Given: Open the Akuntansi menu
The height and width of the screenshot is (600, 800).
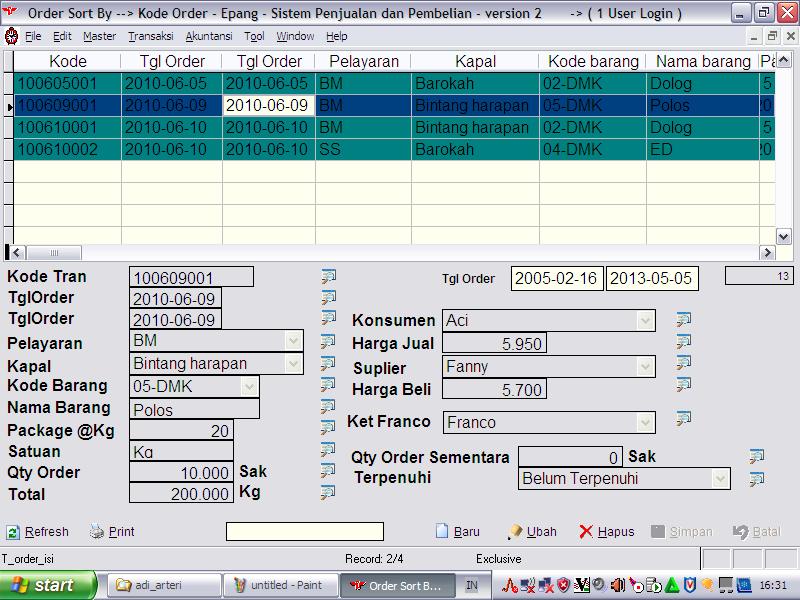Looking at the screenshot, I should click(209, 36).
